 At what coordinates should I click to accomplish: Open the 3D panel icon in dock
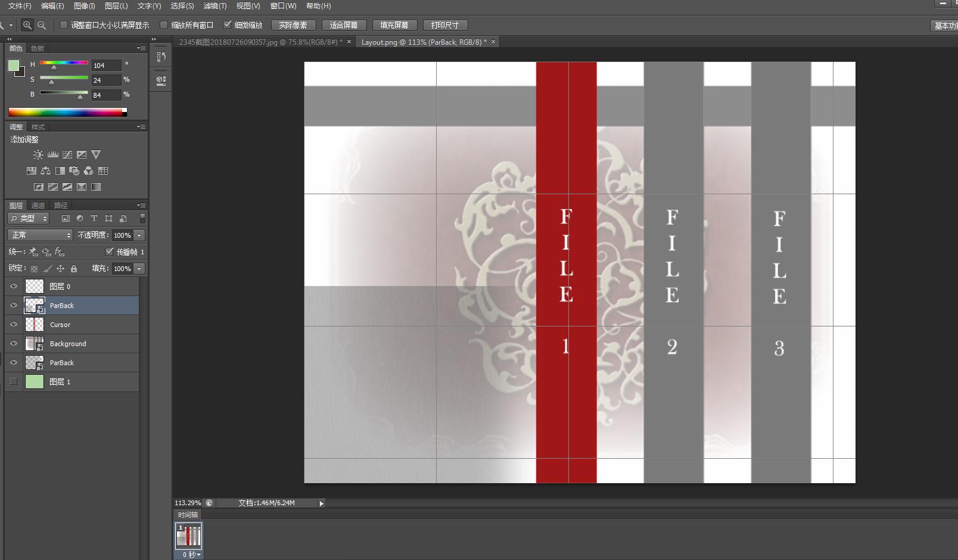click(161, 80)
